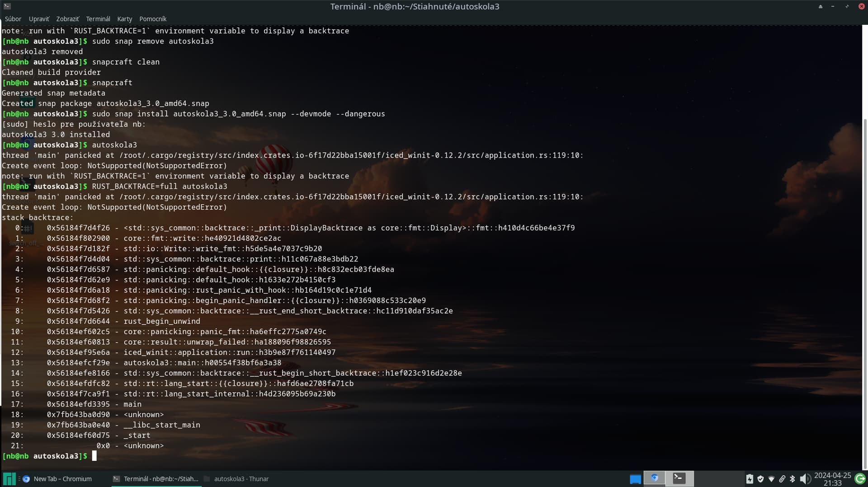The image size is (868, 487).
Task: Open the Karty menu
Action: click(124, 19)
